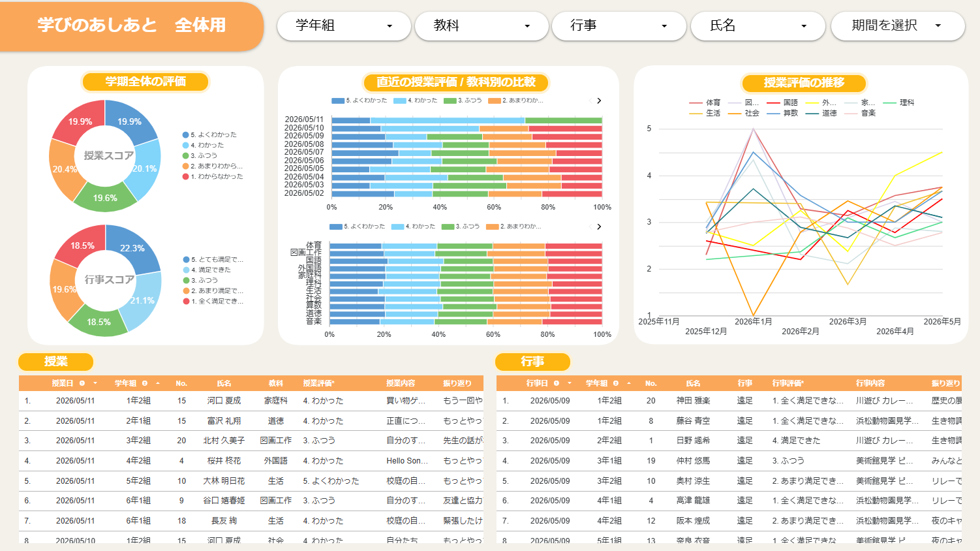Click ascending sort arrow on 行事 table 学年組
Screen dimensions: 980x551
(628, 383)
